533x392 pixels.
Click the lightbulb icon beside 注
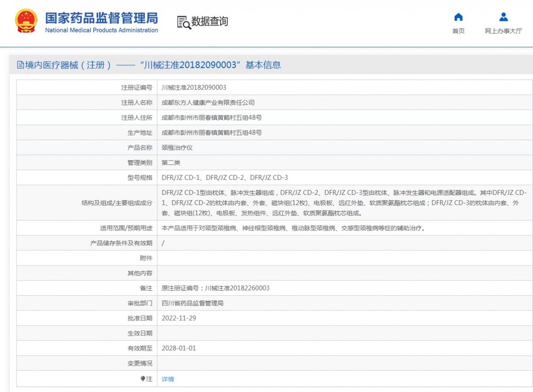[x=143, y=379]
